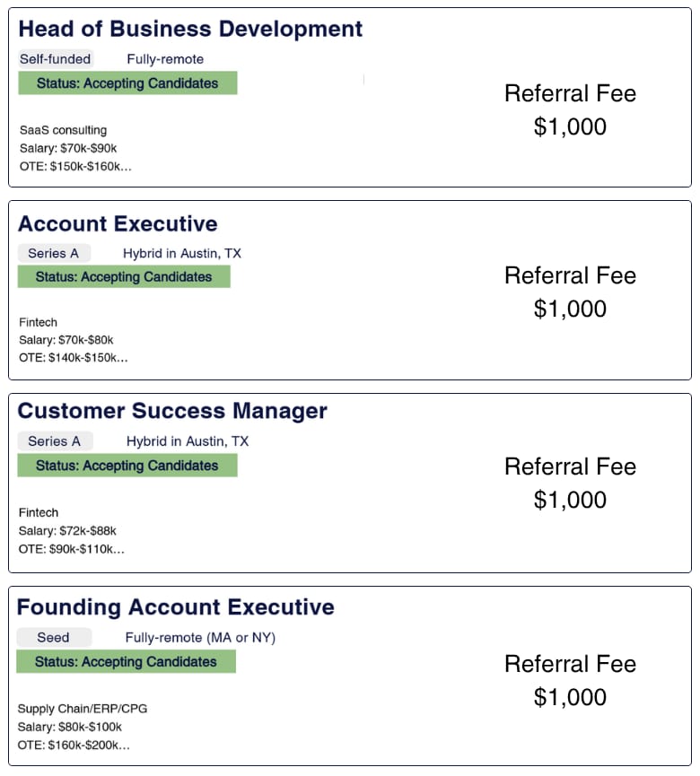Click the status banner for Head of Business Development

(127, 83)
